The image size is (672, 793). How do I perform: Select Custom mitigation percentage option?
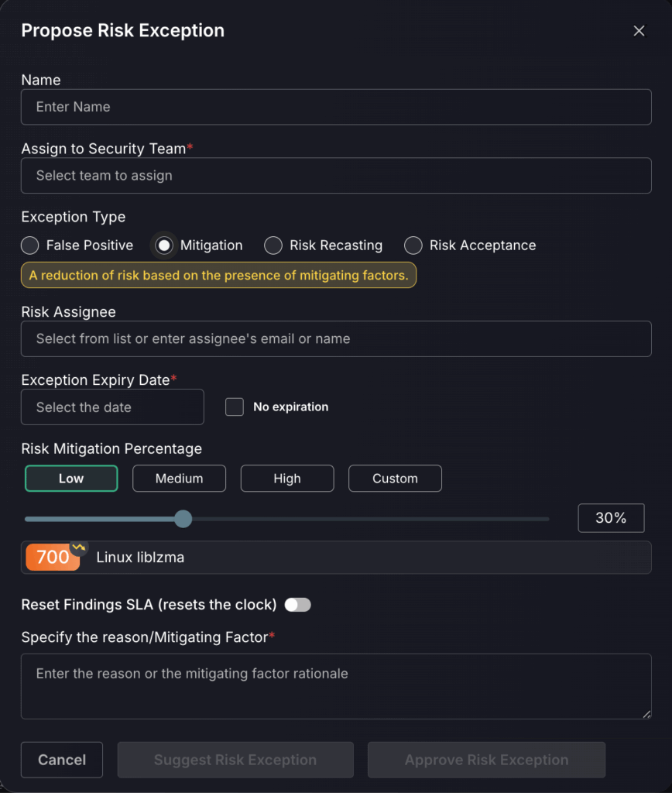pos(395,479)
